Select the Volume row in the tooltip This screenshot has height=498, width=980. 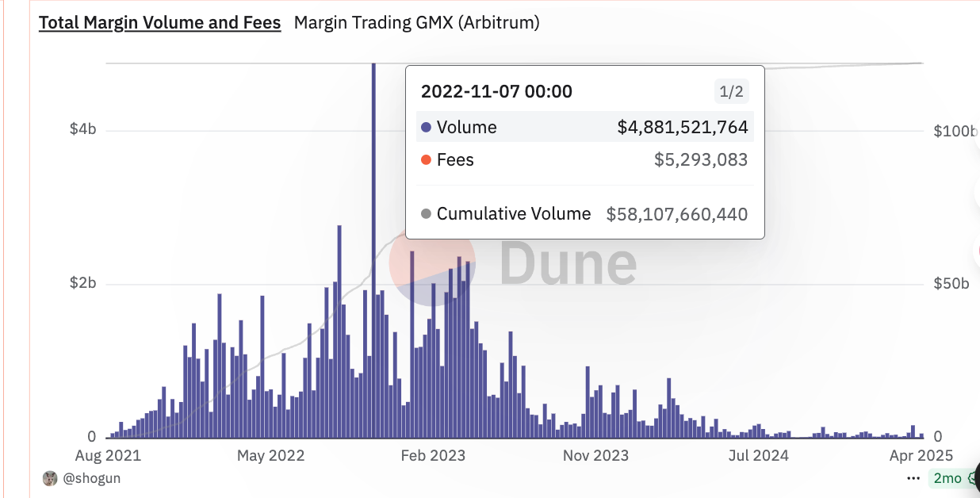coord(584,128)
